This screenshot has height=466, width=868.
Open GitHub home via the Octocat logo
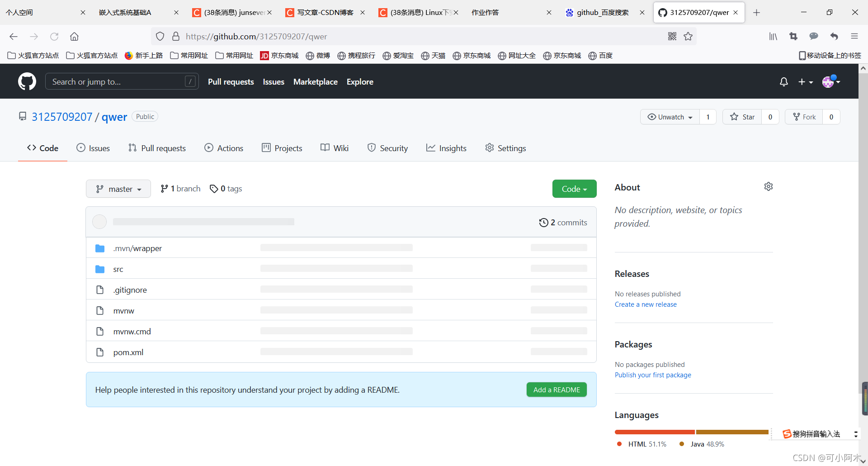pyautogui.click(x=27, y=81)
